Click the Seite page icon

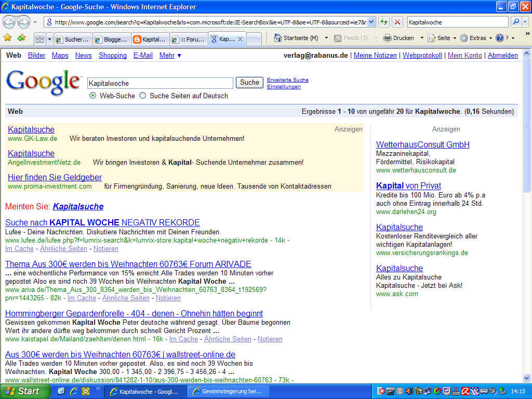click(432, 38)
